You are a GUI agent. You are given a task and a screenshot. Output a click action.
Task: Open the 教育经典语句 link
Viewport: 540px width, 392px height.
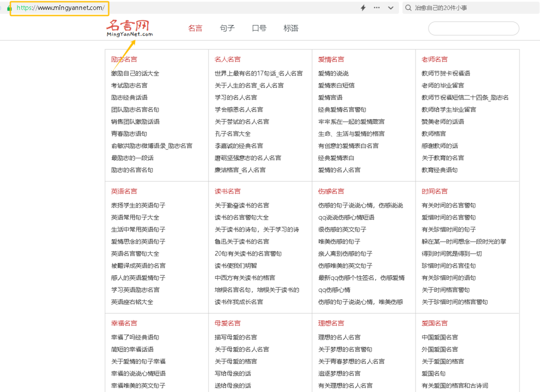[x=440, y=170]
